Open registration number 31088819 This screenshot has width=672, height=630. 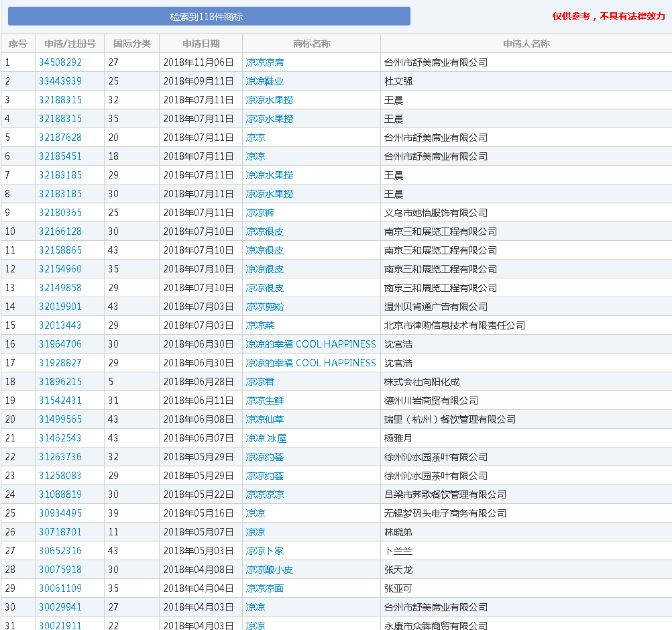point(60,494)
